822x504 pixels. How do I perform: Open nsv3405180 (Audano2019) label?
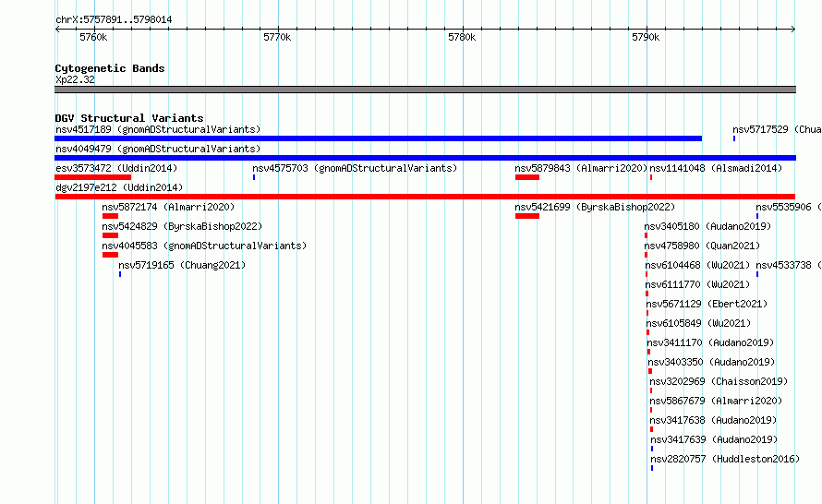coord(707,226)
